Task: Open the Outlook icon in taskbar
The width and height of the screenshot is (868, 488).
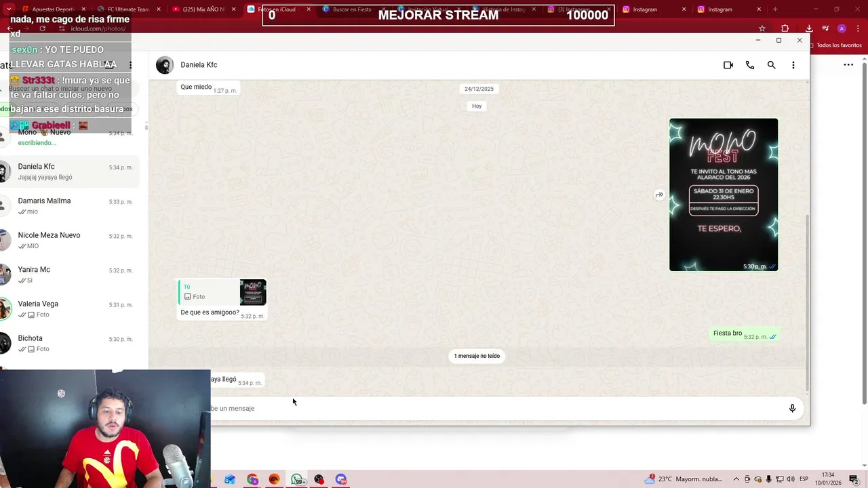Action: (230, 479)
